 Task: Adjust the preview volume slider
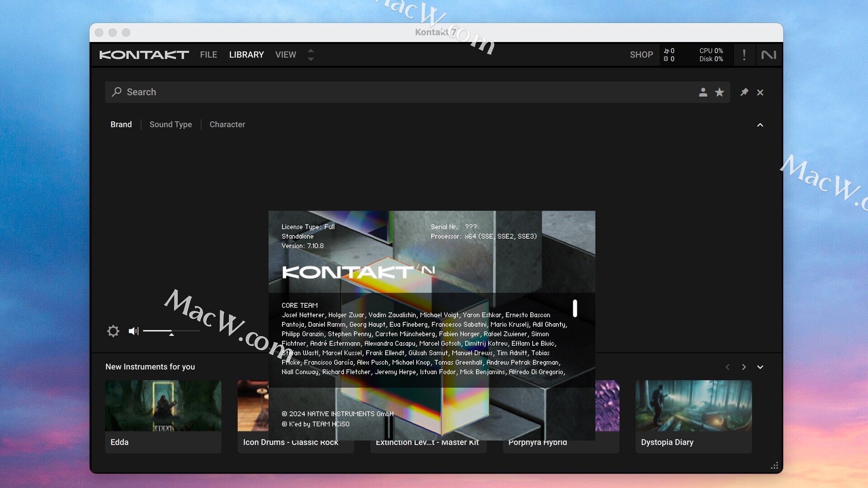(171, 331)
